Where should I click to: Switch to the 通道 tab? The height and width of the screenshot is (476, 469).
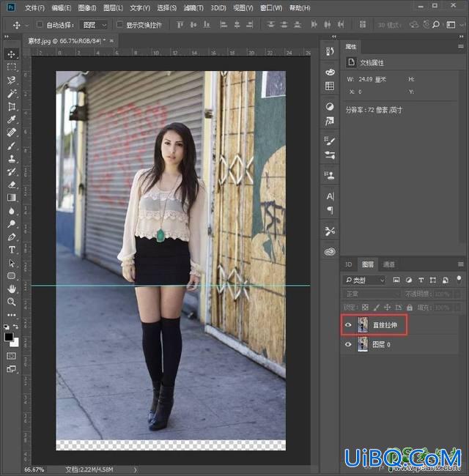pos(389,264)
